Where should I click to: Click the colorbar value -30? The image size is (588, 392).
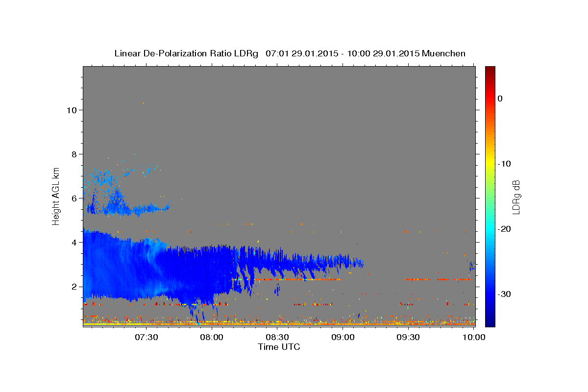(x=504, y=294)
